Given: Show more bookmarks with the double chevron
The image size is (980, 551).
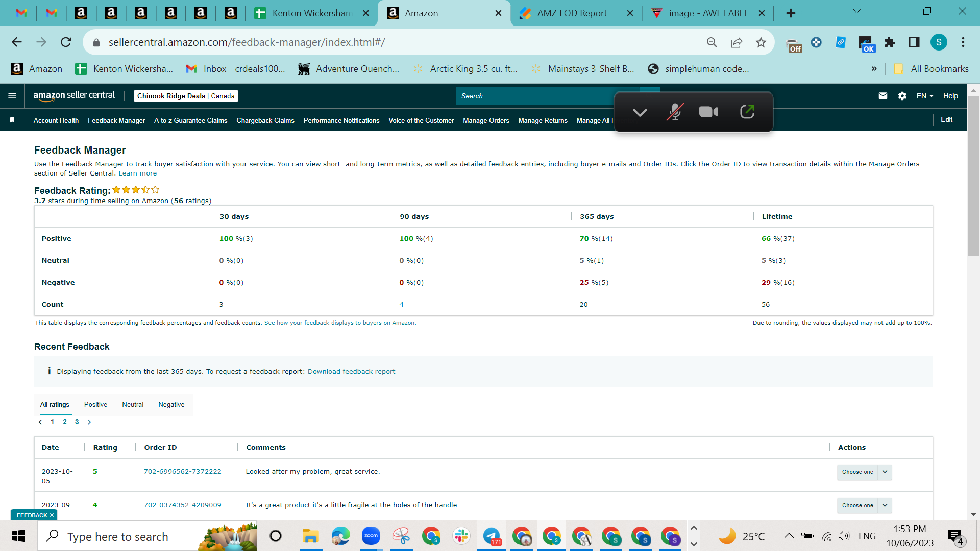Looking at the screenshot, I should [x=874, y=69].
